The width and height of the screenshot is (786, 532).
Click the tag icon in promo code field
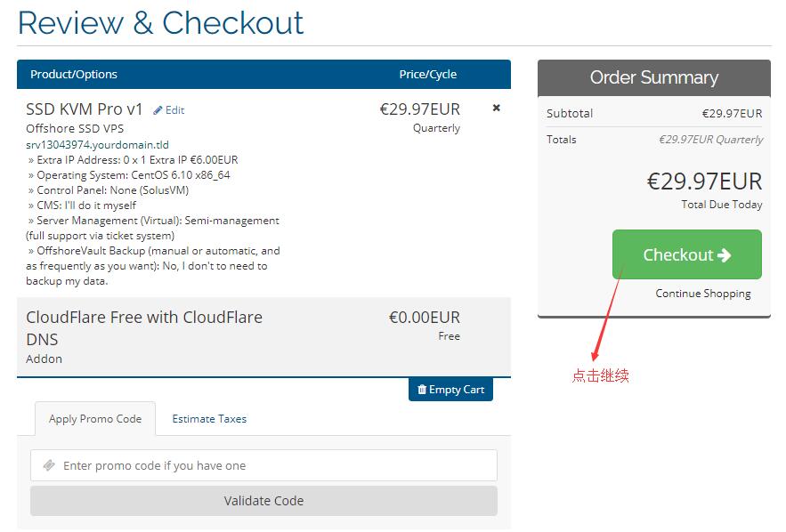click(49, 465)
